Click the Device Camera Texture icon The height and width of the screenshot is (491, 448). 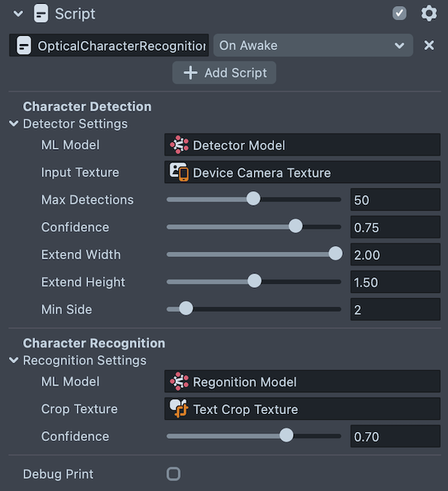coord(179,172)
